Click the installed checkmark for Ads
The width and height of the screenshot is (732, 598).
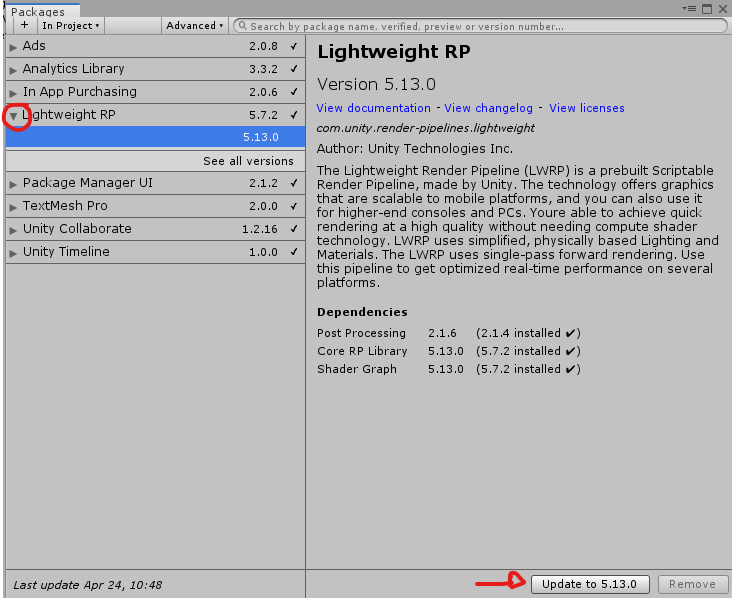294,46
